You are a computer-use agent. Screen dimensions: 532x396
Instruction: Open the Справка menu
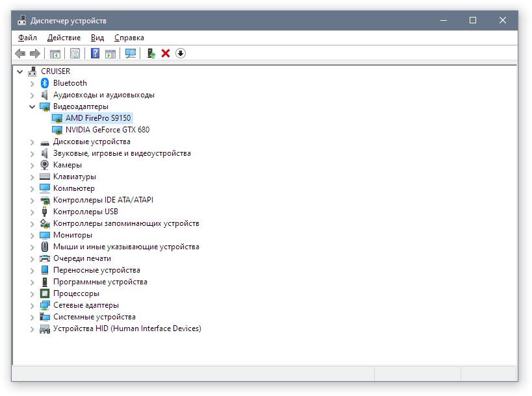(129, 38)
